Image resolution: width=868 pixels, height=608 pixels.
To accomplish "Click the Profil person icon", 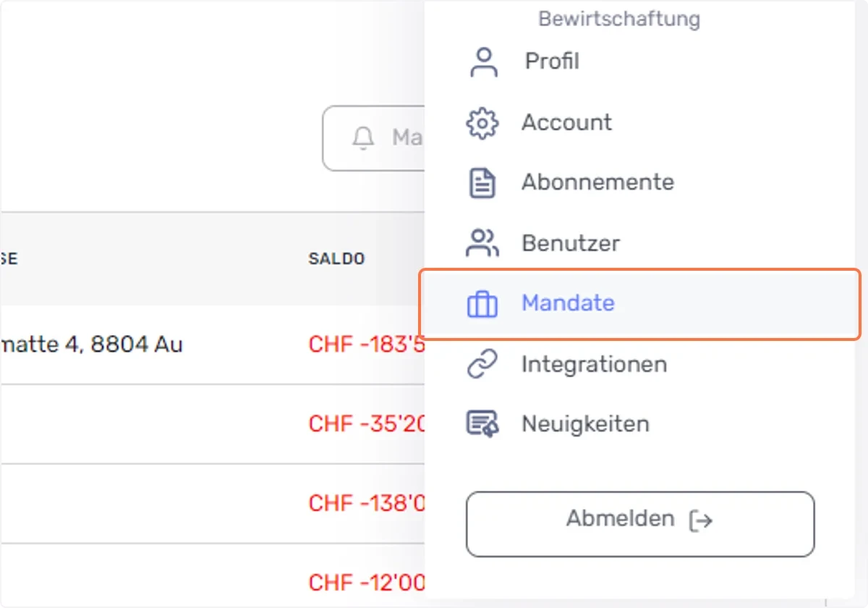I will point(483,62).
